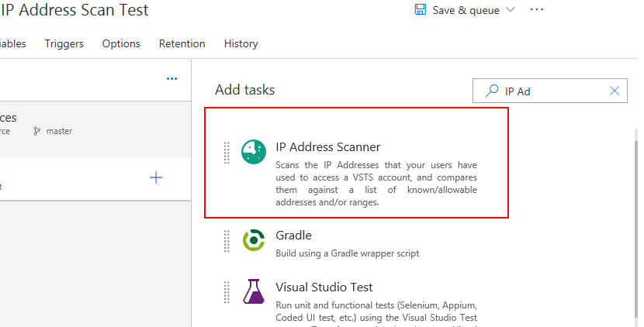Screen dimensions: 644x327
Task: Click the branch icon next to master
Action: (x=37, y=131)
